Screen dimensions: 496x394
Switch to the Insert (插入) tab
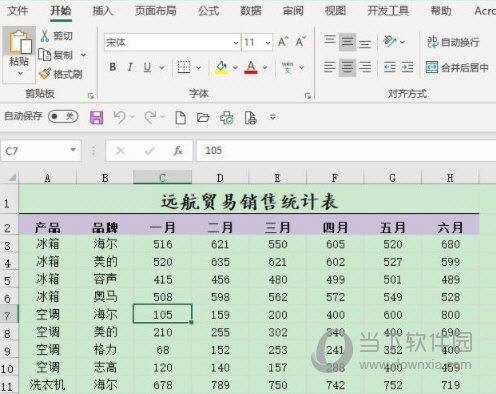pyautogui.click(x=103, y=11)
